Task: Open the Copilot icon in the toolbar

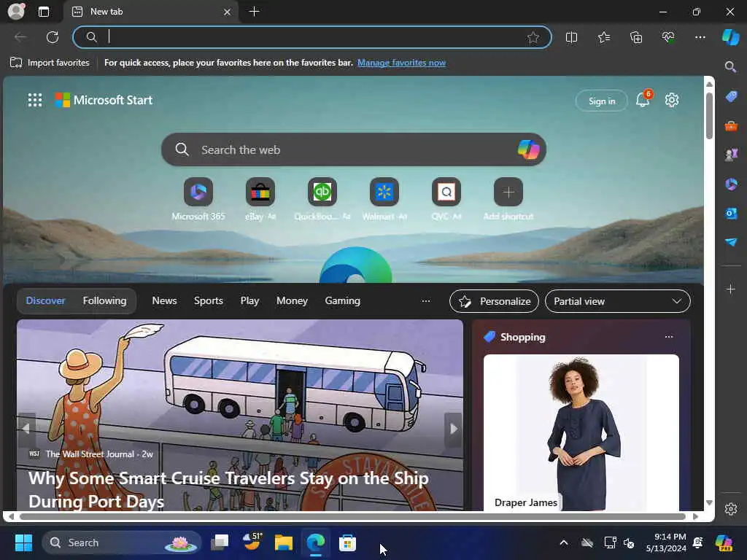Action: (x=730, y=37)
